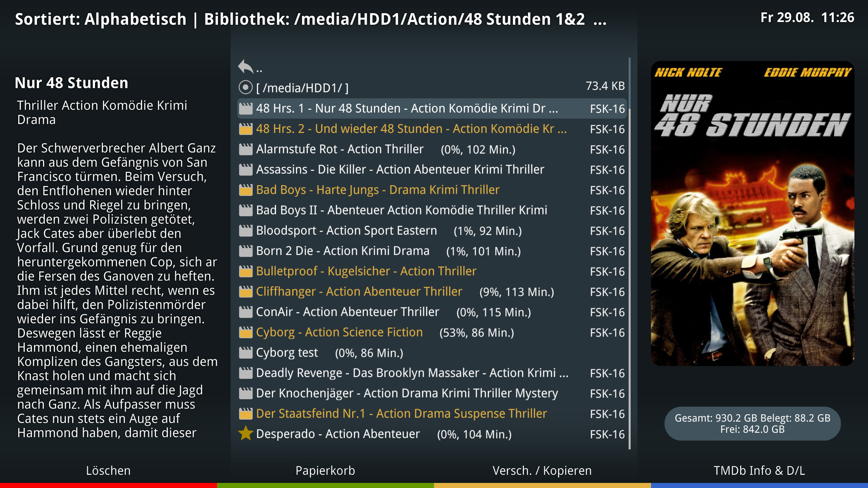Screen dimensions: 868x488
Task: Click the clapperboard icon of Alarmstufe Rot
Action: click(245, 149)
